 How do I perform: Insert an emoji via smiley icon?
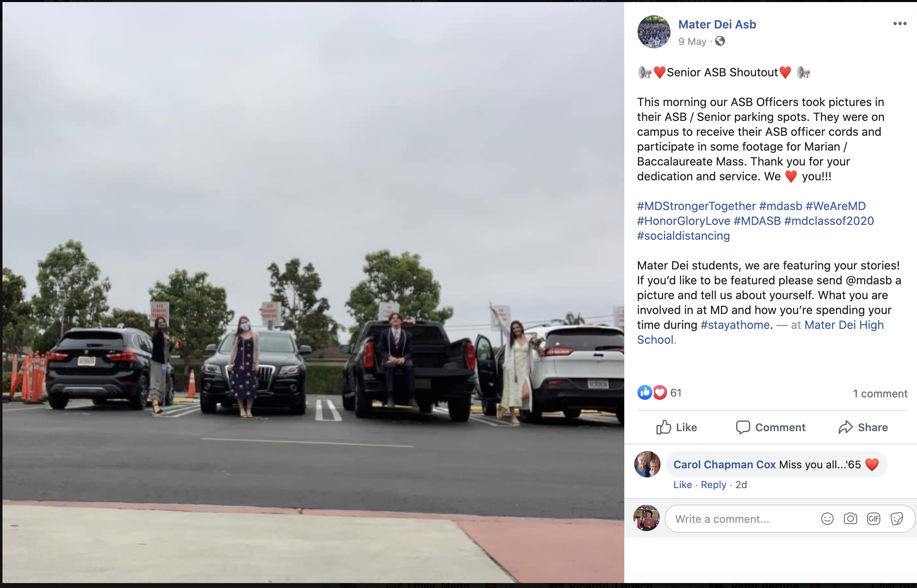pyautogui.click(x=827, y=519)
